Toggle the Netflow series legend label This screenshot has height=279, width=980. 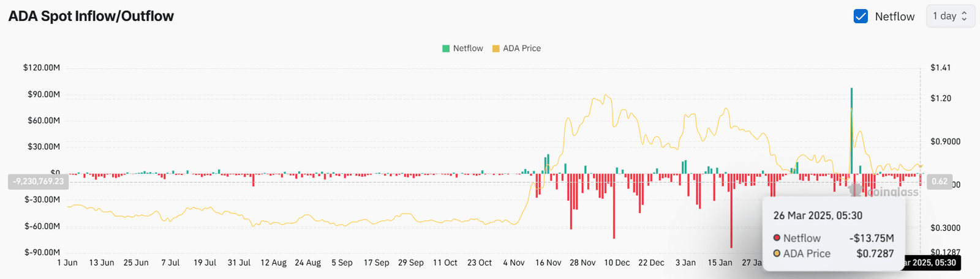click(x=468, y=48)
